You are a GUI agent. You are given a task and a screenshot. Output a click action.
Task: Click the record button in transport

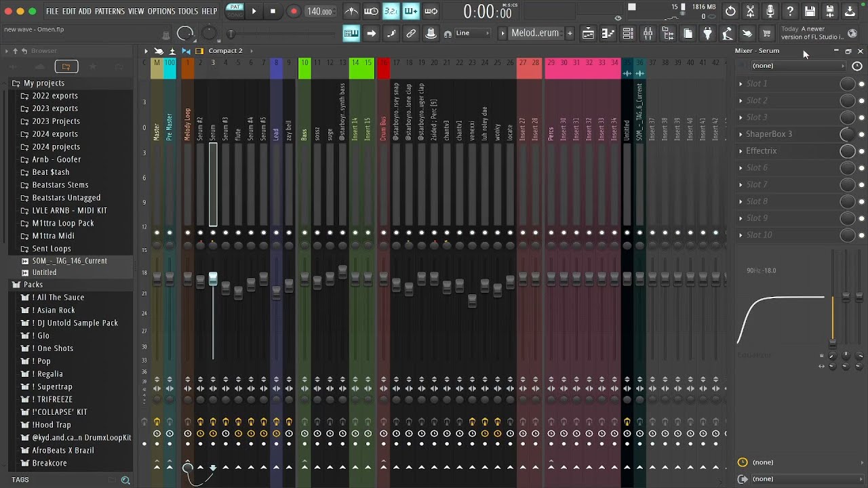[294, 11]
